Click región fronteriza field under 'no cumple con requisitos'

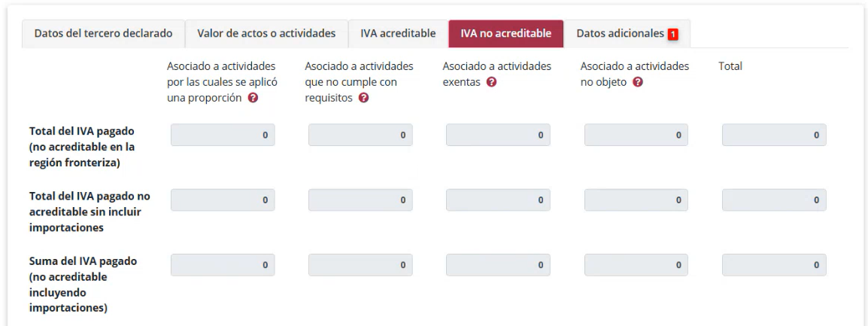360,136
